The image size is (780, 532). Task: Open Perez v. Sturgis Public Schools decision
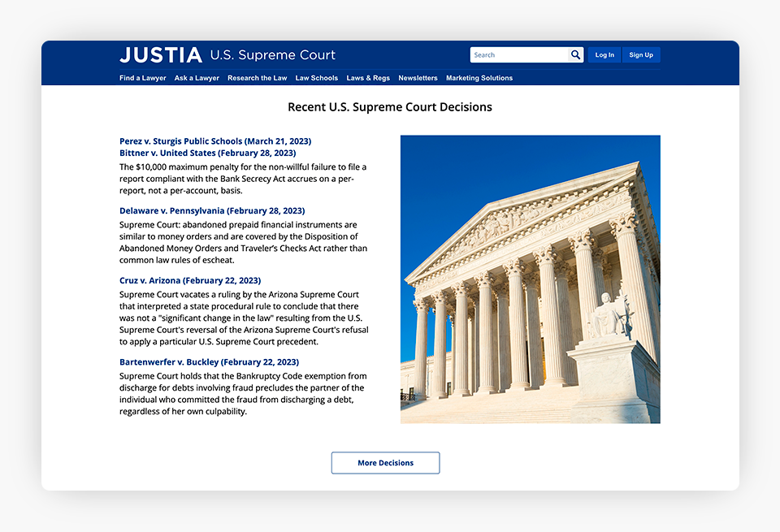click(215, 141)
